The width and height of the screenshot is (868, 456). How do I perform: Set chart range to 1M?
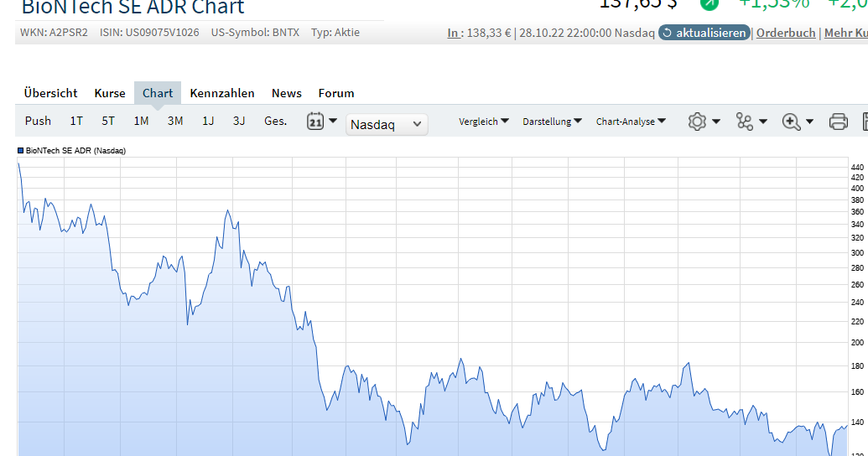pos(141,121)
